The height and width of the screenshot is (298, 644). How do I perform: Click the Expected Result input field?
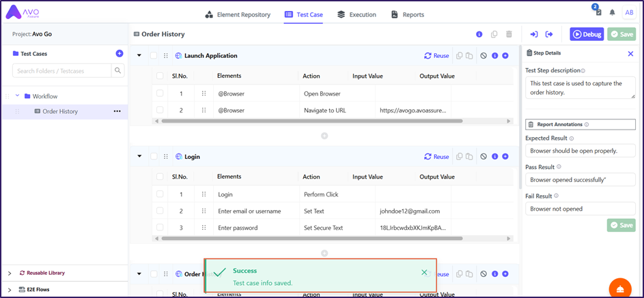click(x=580, y=151)
